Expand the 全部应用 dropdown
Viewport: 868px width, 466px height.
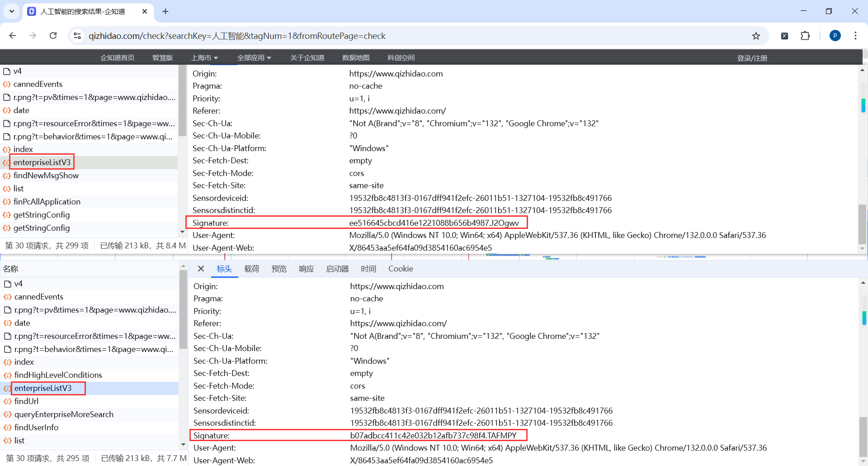(x=254, y=58)
